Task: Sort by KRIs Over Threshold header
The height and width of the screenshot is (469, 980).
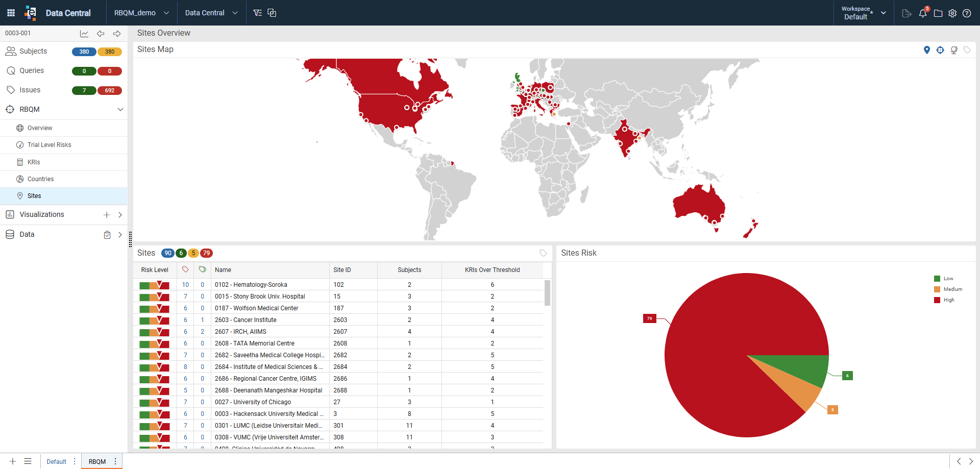Action: click(x=492, y=270)
